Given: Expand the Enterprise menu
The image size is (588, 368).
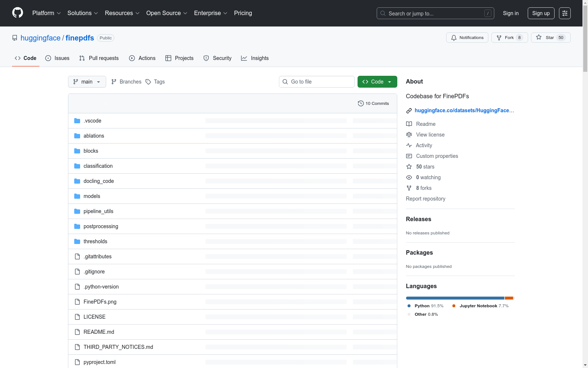Looking at the screenshot, I should (x=211, y=13).
